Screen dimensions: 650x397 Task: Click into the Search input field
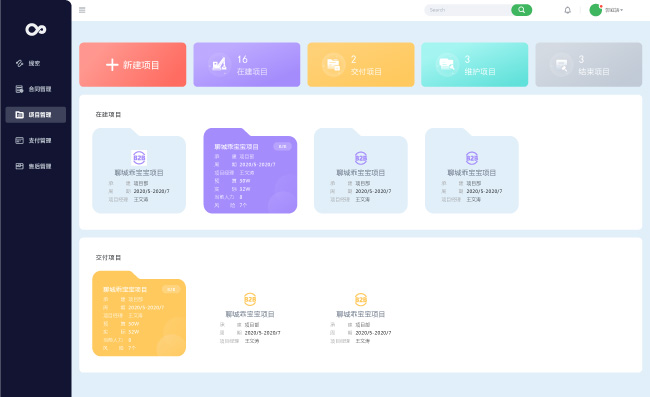coord(468,10)
